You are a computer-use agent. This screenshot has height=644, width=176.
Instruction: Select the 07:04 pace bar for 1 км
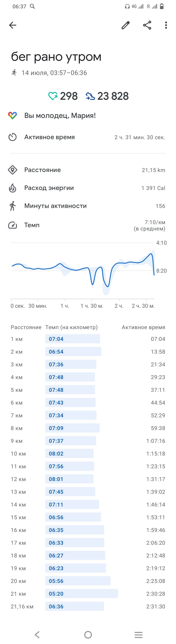click(73, 339)
